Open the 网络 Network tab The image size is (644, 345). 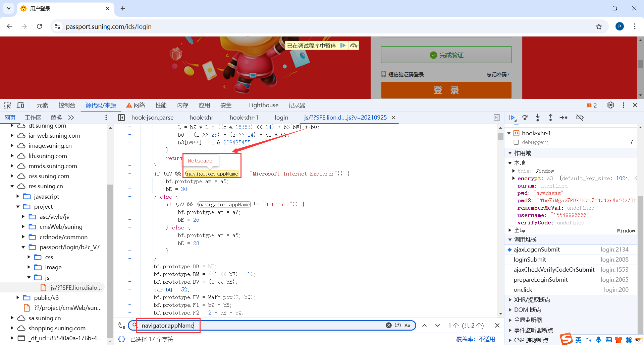click(x=136, y=105)
